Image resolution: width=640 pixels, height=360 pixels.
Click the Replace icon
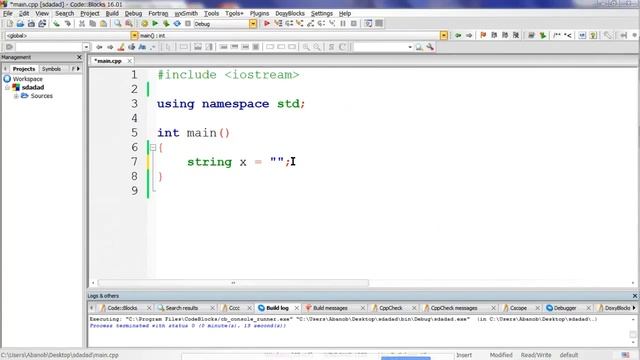coord(129,24)
